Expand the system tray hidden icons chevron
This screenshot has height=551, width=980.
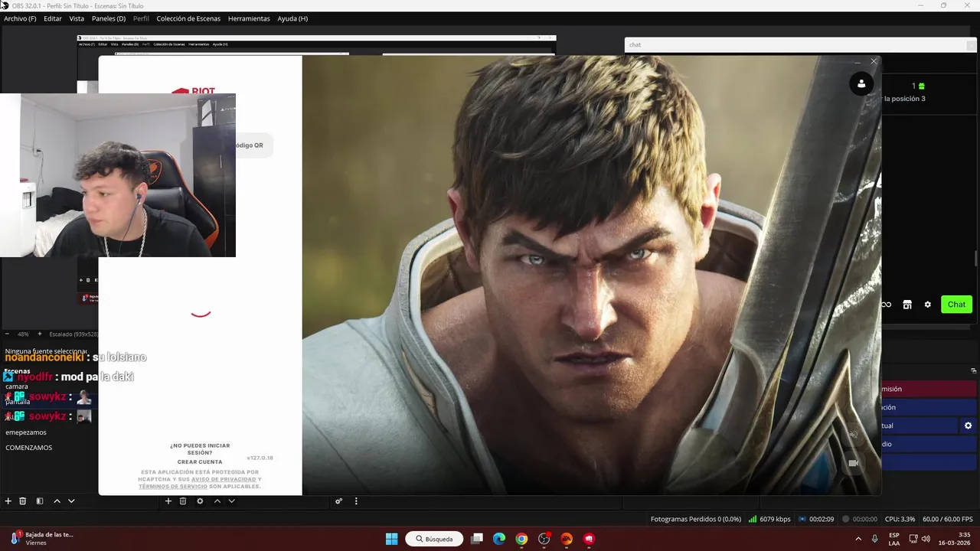tap(858, 539)
